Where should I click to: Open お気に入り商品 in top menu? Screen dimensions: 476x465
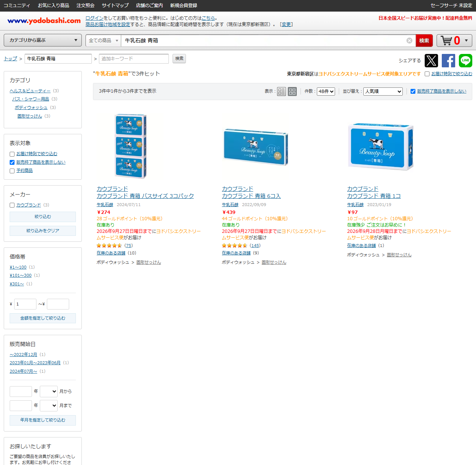pyautogui.click(x=54, y=6)
